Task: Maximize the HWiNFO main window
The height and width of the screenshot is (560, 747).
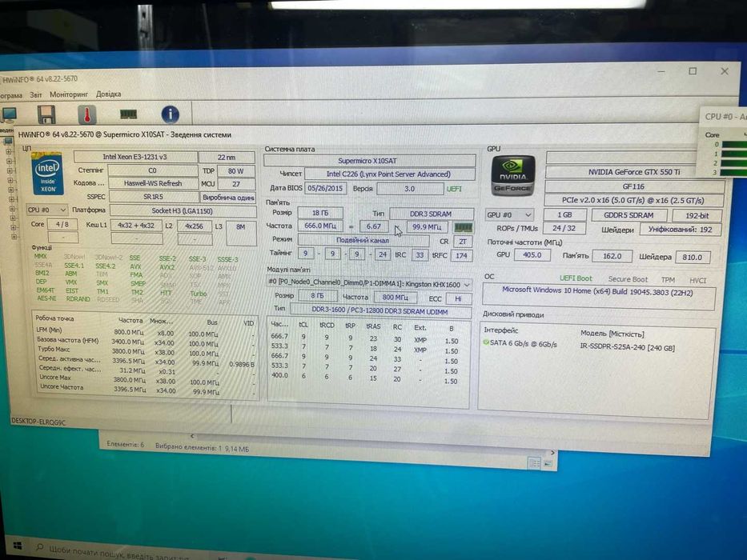Action: click(693, 71)
